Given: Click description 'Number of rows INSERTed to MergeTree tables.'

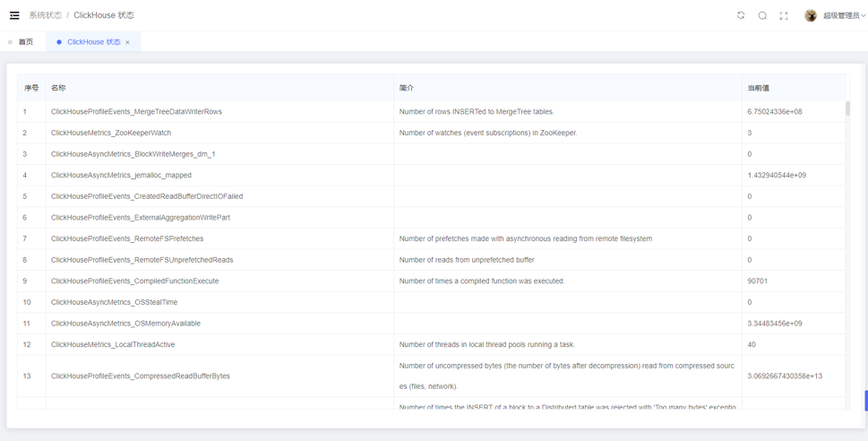Looking at the screenshot, I should (x=477, y=111).
